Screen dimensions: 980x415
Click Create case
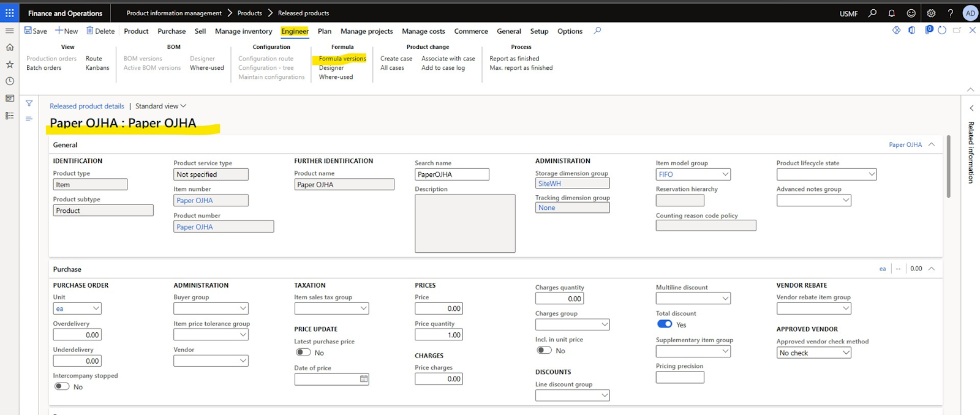[x=396, y=59]
